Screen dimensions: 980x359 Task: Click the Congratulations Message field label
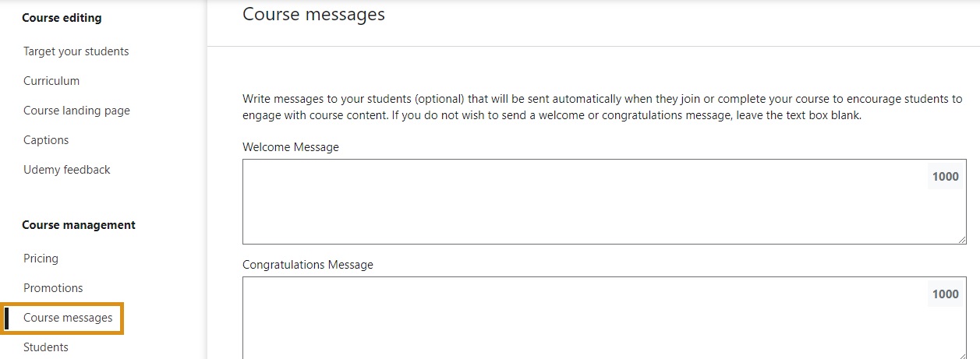[x=308, y=265]
